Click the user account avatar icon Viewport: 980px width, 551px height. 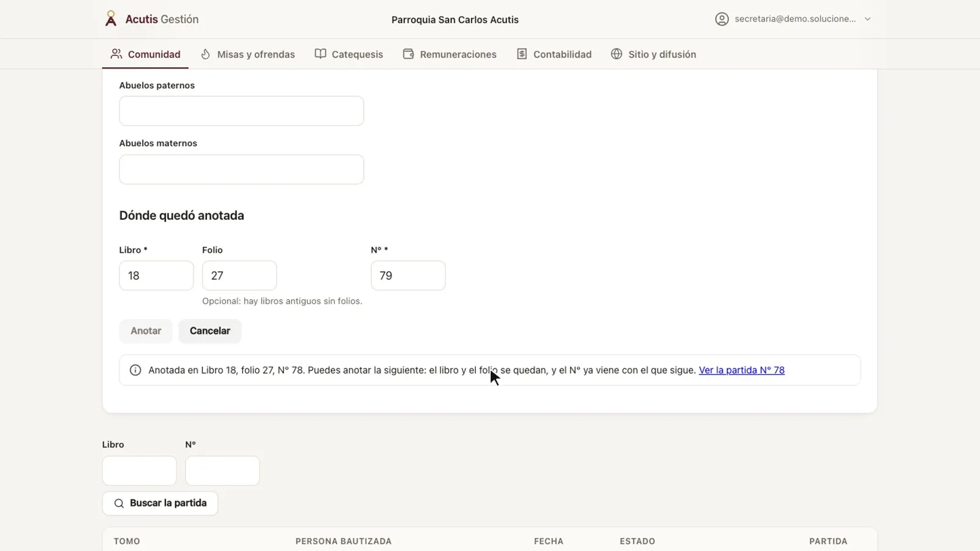[722, 19]
